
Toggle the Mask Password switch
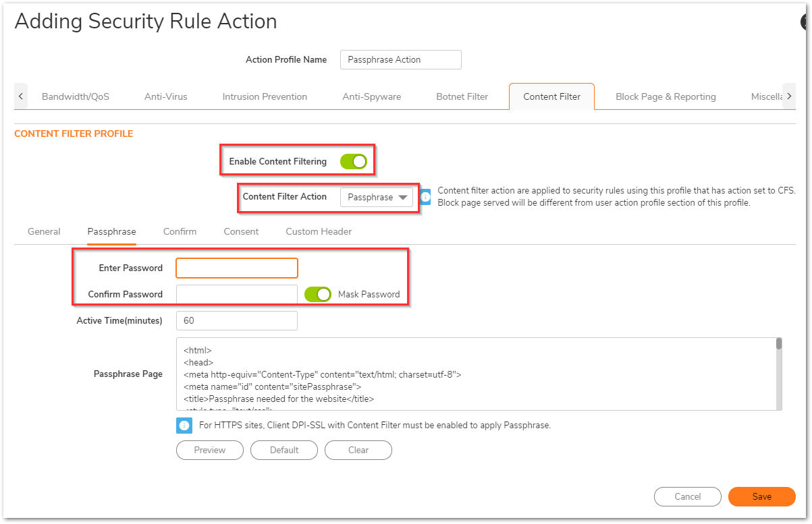tap(318, 294)
